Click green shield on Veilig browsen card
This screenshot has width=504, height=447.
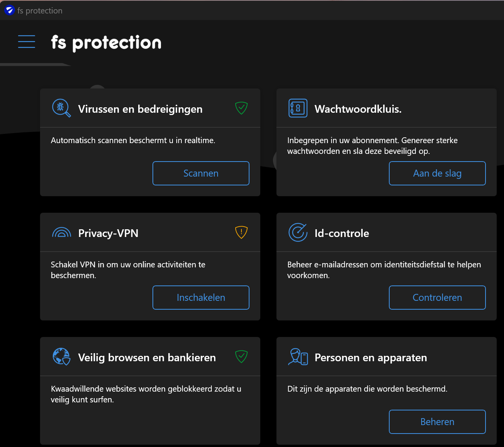pos(241,357)
